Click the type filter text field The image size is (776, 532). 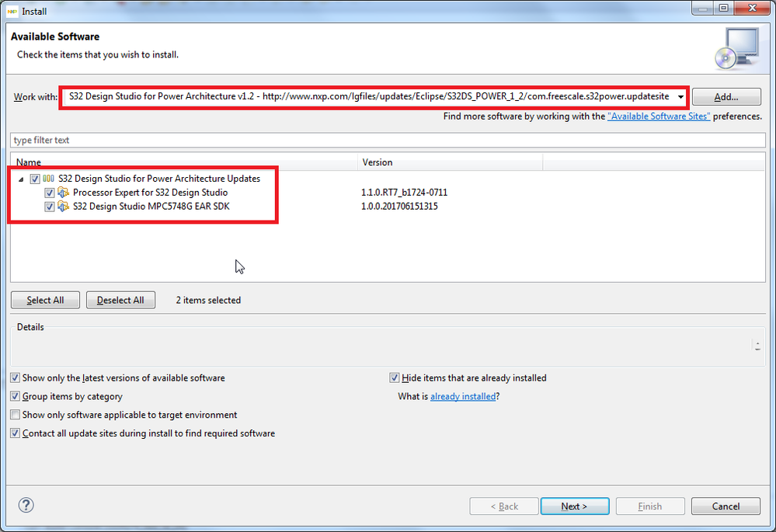pyautogui.click(x=388, y=140)
